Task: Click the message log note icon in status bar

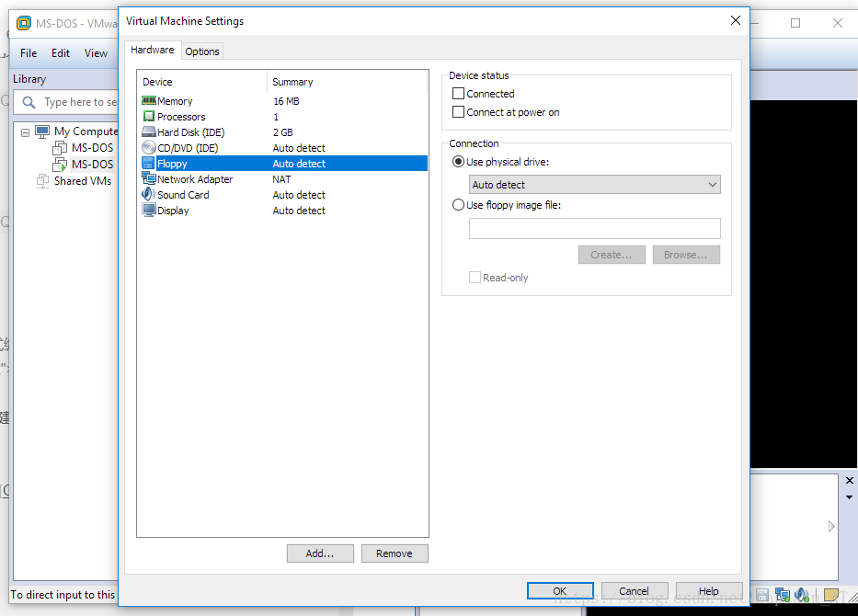Action: point(830,595)
